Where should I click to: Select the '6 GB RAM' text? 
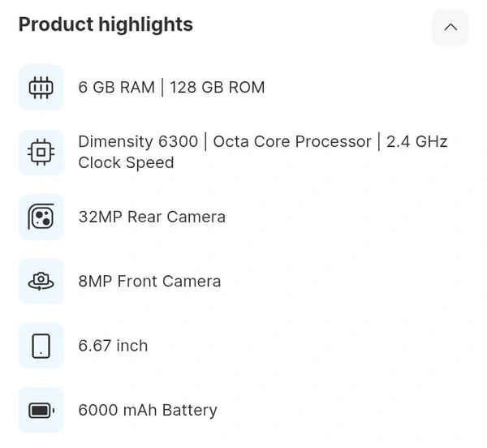[116, 88]
